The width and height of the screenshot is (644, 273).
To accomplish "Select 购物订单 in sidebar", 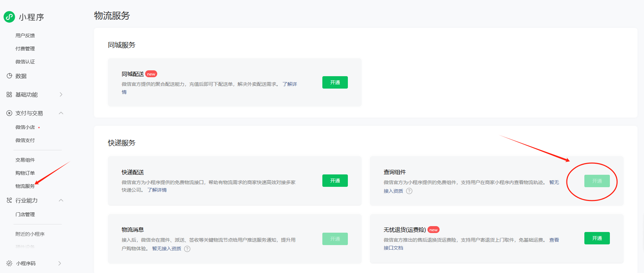I will coord(25,173).
